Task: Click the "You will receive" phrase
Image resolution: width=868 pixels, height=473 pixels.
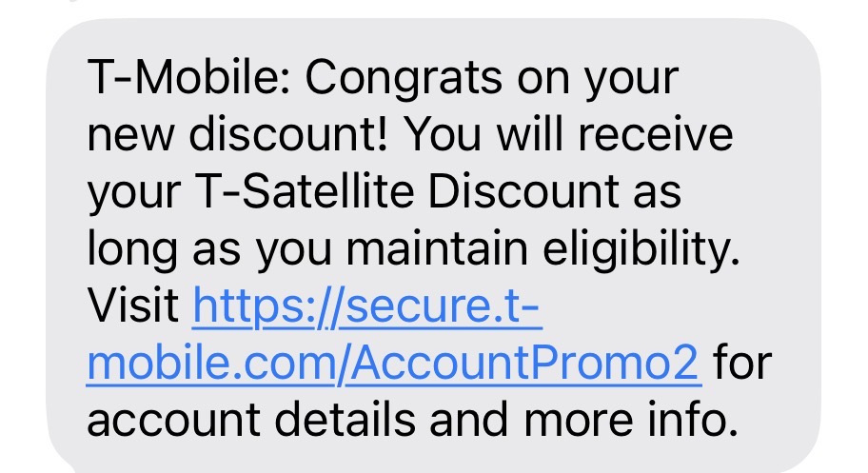Action: click(x=569, y=136)
